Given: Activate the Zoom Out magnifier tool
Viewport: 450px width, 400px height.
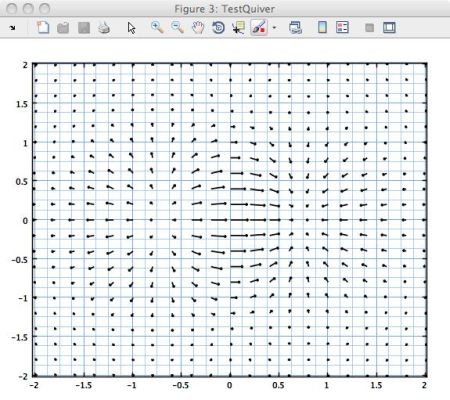Looking at the screenshot, I should click(177, 27).
